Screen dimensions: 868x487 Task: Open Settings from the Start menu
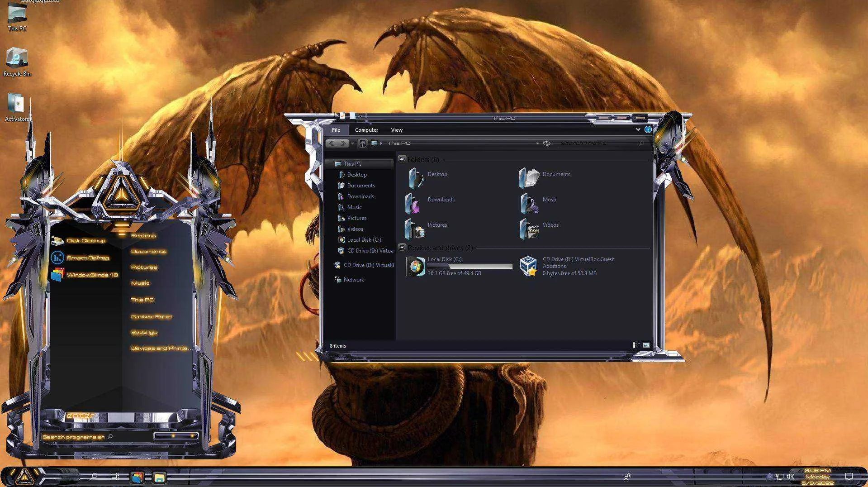(144, 332)
